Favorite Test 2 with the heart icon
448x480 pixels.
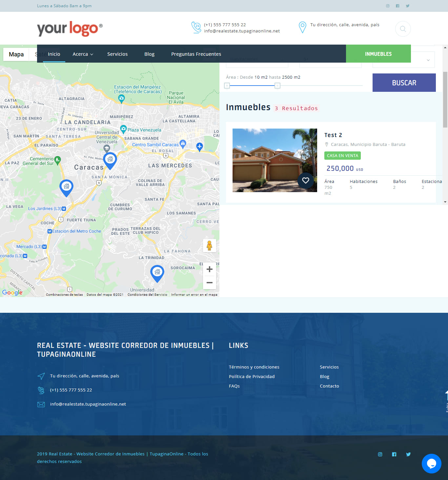305,180
